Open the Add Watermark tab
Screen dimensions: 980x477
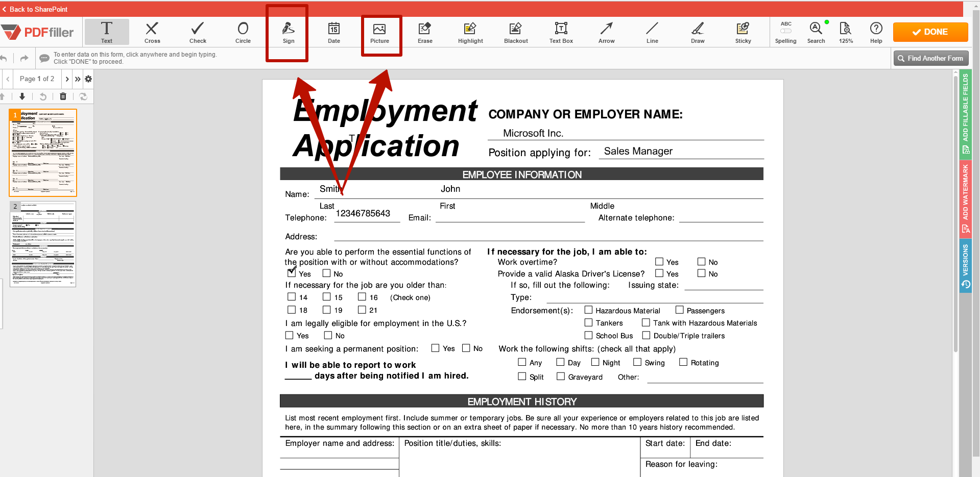965,198
